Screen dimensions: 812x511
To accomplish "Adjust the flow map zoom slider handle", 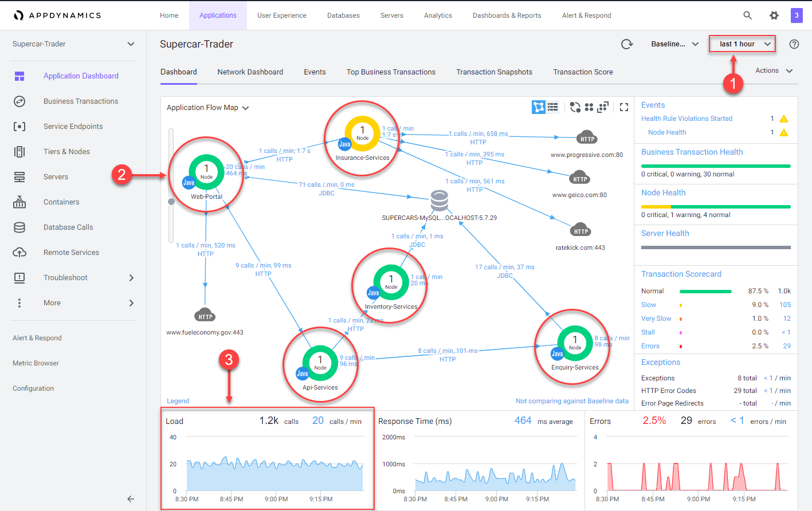I will coord(171,202).
